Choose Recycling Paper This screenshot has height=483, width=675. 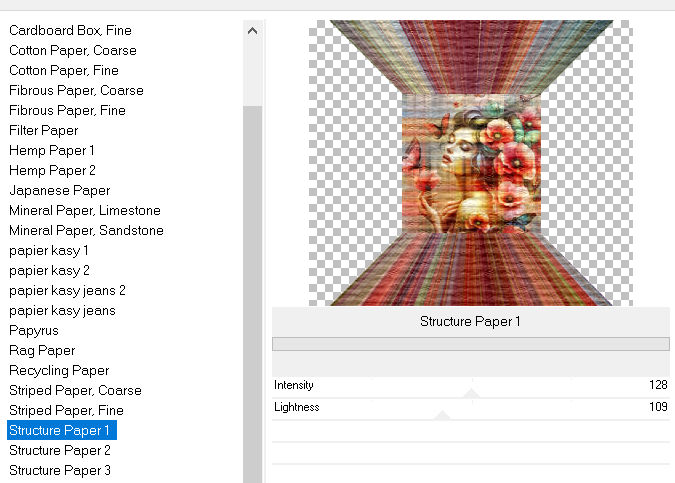(59, 371)
